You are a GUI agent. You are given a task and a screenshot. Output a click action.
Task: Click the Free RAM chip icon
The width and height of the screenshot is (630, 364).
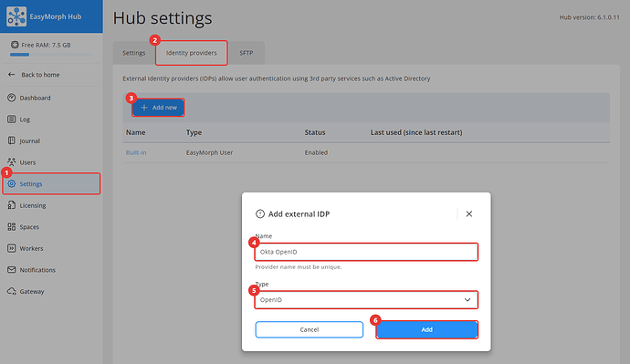[x=15, y=45]
